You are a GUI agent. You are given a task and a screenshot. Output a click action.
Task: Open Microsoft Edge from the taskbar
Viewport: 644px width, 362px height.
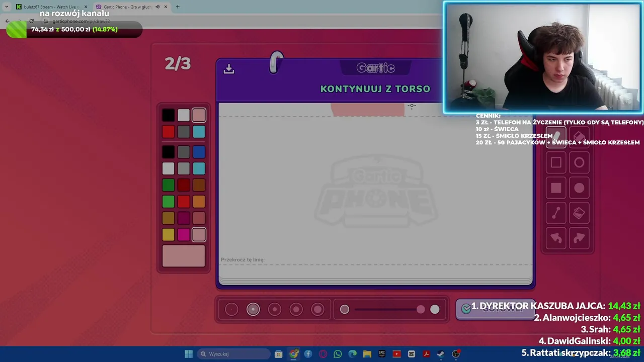pos(352,354)
